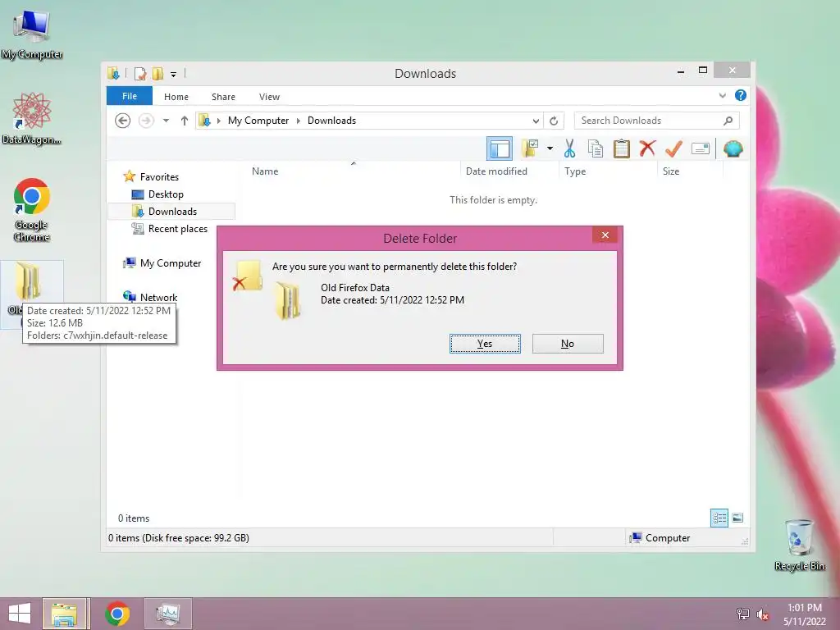Image resolution: width=840 pixels, height=630 pixels.
Task: Open Customize Quick Access Toolbar dropdown
Action: [x=174, y=74]
